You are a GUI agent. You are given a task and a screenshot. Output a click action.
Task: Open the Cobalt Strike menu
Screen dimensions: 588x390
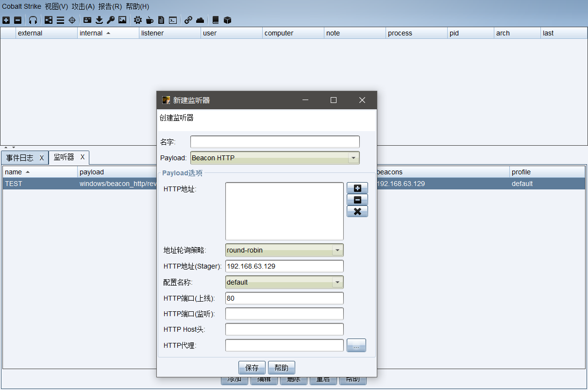point(21,6)
